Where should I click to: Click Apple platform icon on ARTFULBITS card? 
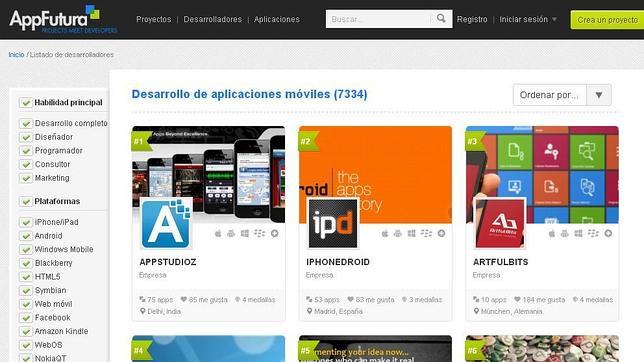click(x=552, y=233)
